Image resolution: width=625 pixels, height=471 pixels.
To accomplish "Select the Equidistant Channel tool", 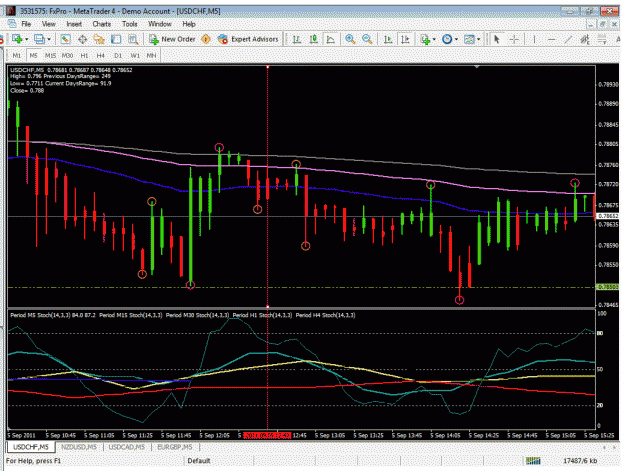I will coord(585,39).
